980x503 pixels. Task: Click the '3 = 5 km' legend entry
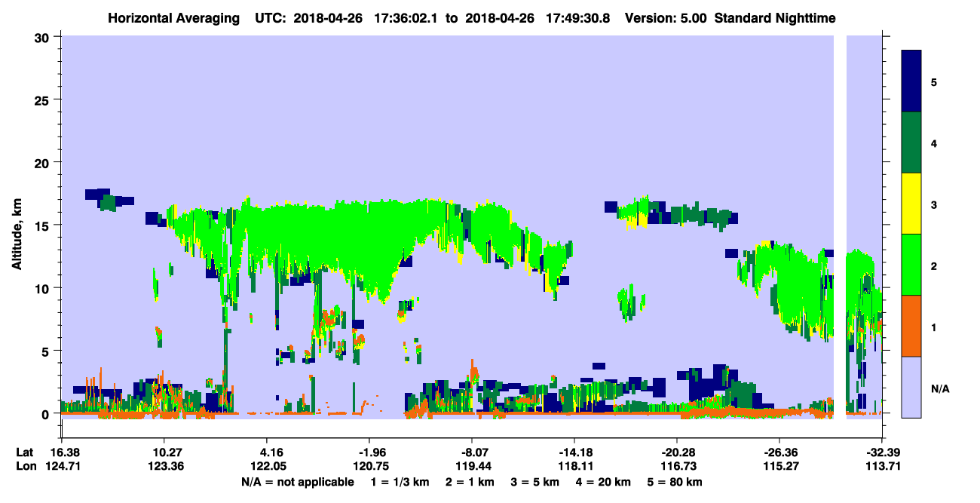[x=535, y=482]
